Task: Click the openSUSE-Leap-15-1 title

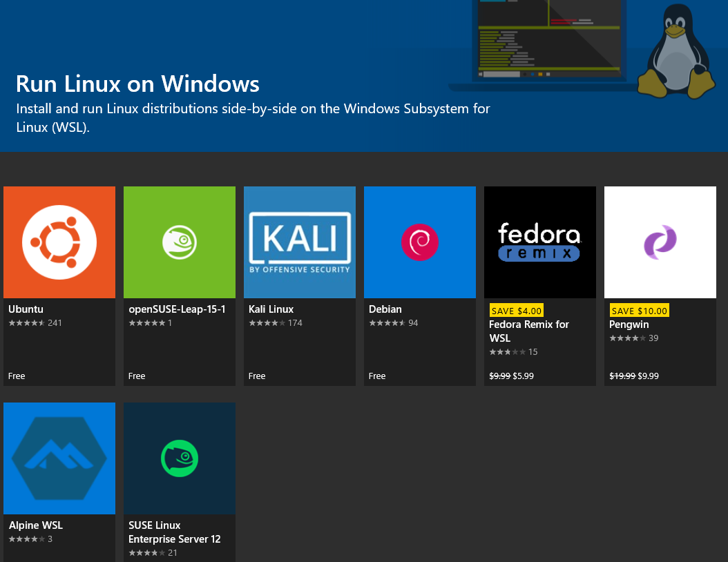Action: [177, 309]
